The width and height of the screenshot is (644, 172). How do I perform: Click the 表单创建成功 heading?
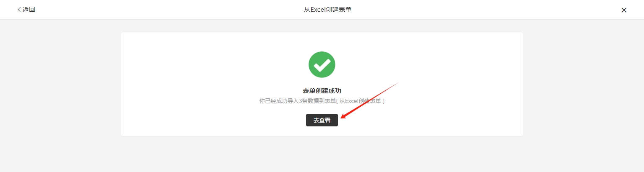pos(322,91)
